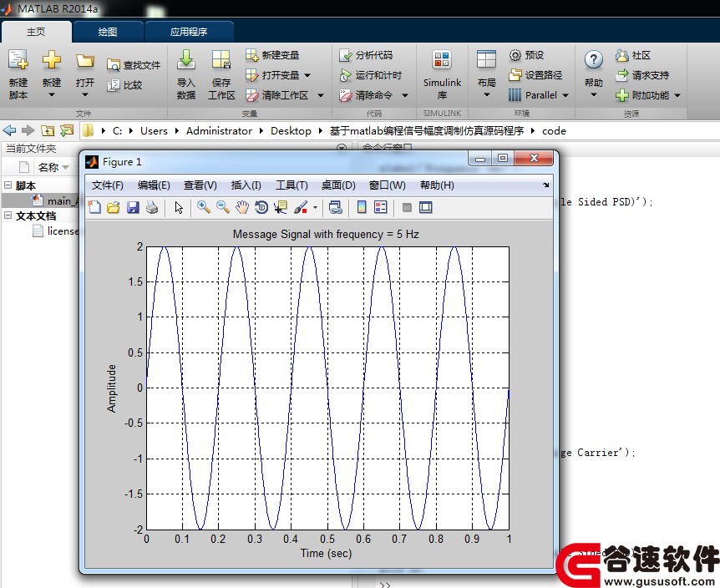Screen dimensions: 720x588
Task: Click Insert Colorbar icon
Action: pos(362,207)
